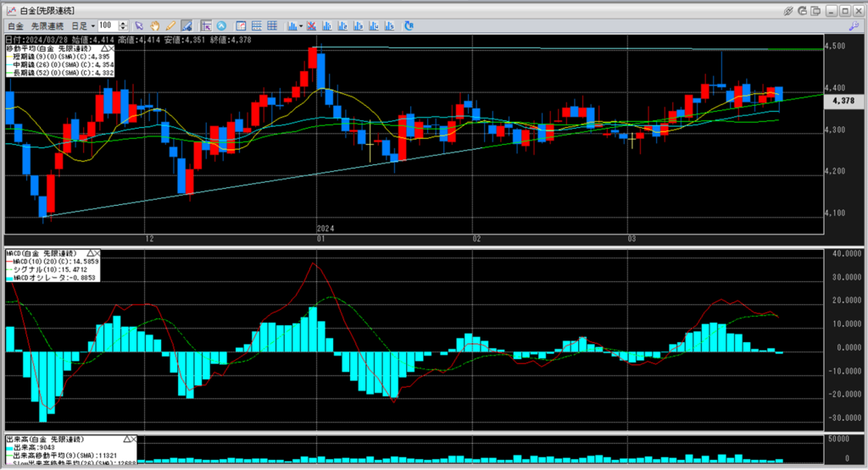This screenshot has width=868, height=470.
Task: Click the link chain icon in title bar
Action: pyautogui.click(x=788, y=10)
